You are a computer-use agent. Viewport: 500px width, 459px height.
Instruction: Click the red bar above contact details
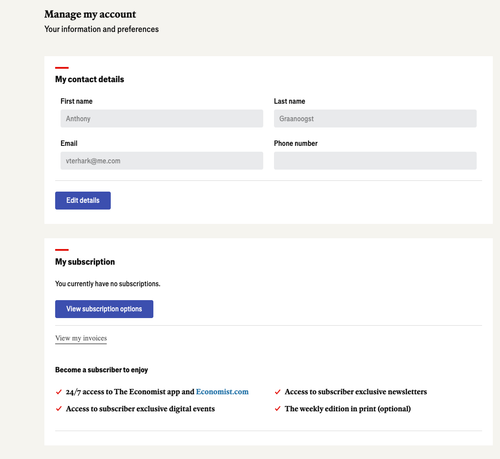pos(62,68)
